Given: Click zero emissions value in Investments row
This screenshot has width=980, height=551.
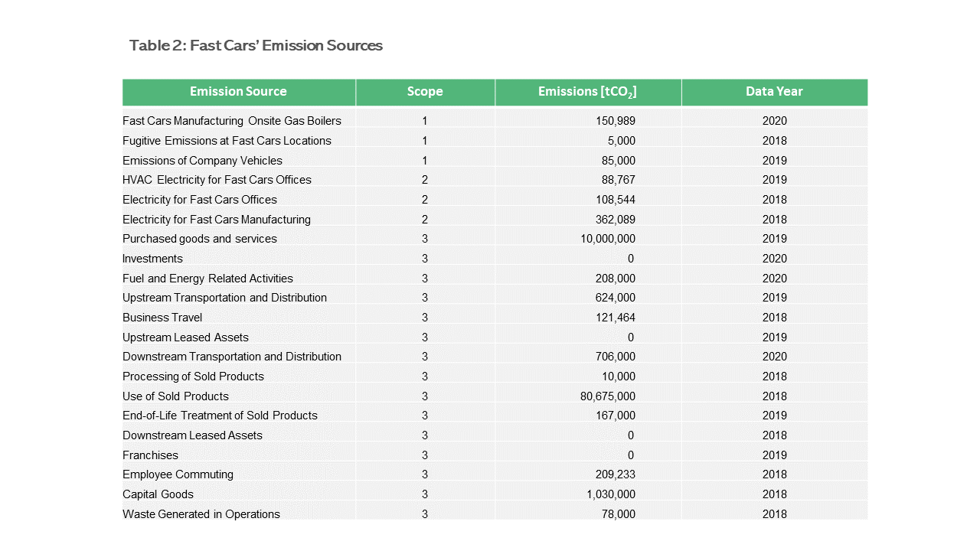Looking at the screenshot, I should click(x=631, y=259).
